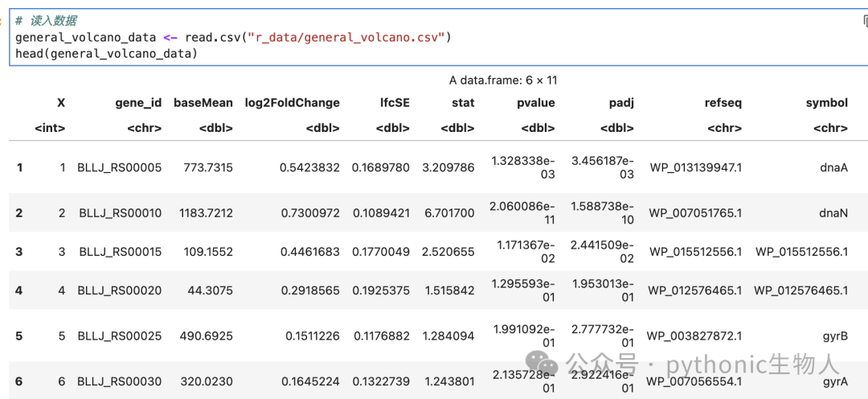
Task: Click refseq cell WP_003827872.1
Action: click(x=694, y=335)
